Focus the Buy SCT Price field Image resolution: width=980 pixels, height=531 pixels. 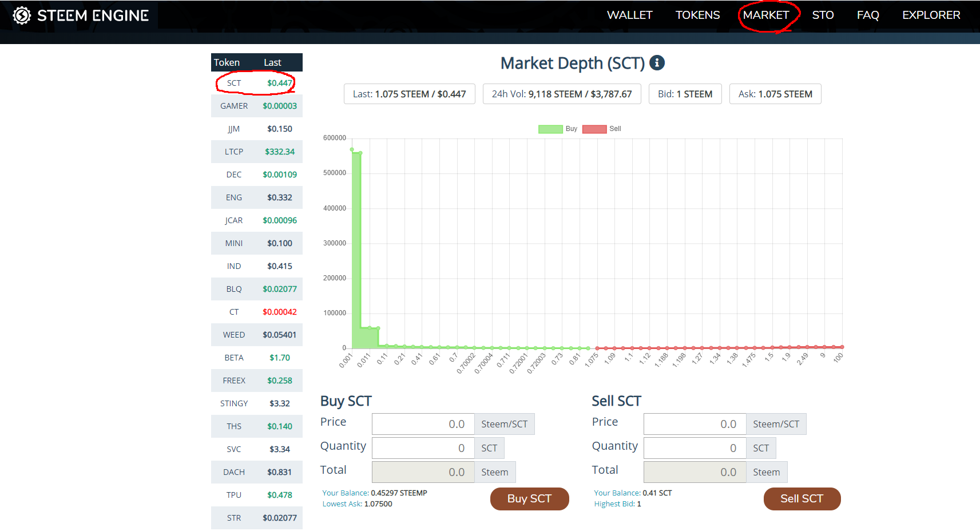pos(423,424)
